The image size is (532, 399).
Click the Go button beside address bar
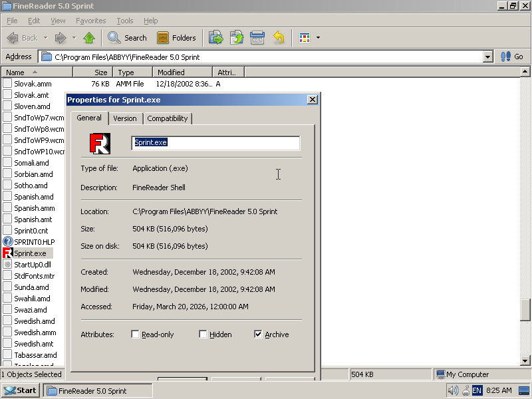point(512,57)
